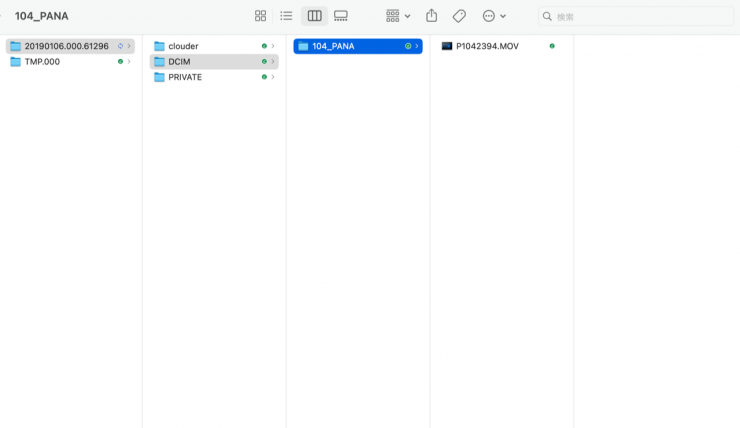Click sync status dot next to P1042394.MOV
The image size is (740, 428).
[552, 46]
